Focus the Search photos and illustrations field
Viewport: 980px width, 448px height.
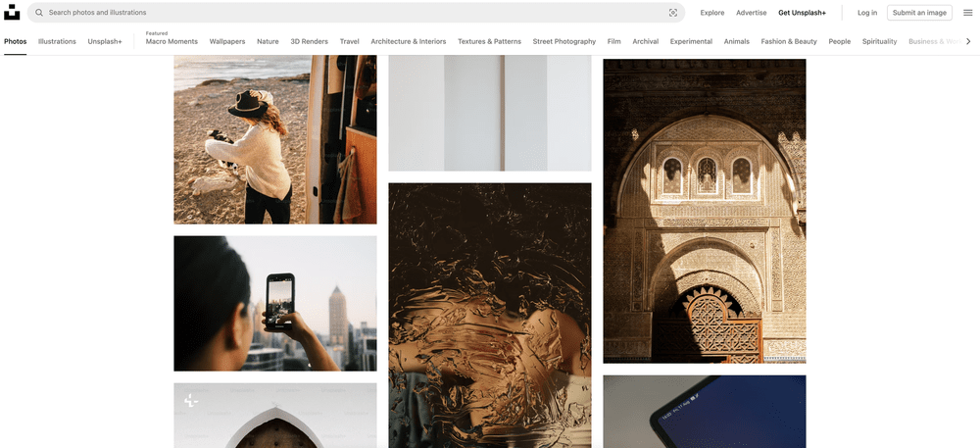(x=357, y=13)
